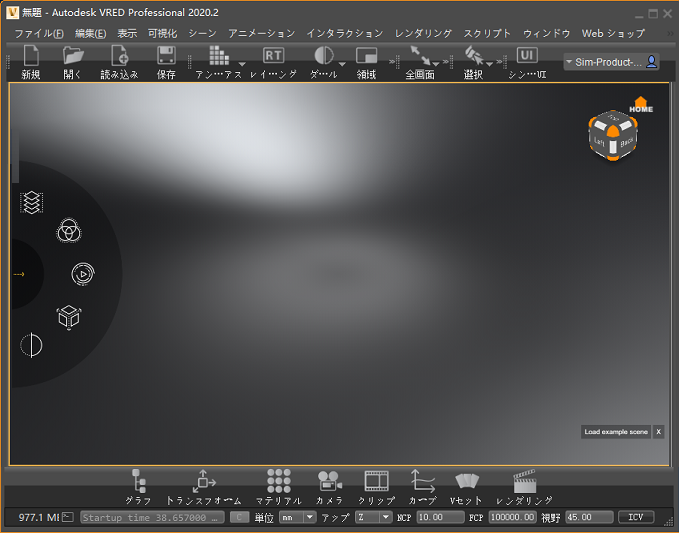679x533 pixels.
Task: Open レンダリング render settings in bottom bar
Action: tap(524, 488)
